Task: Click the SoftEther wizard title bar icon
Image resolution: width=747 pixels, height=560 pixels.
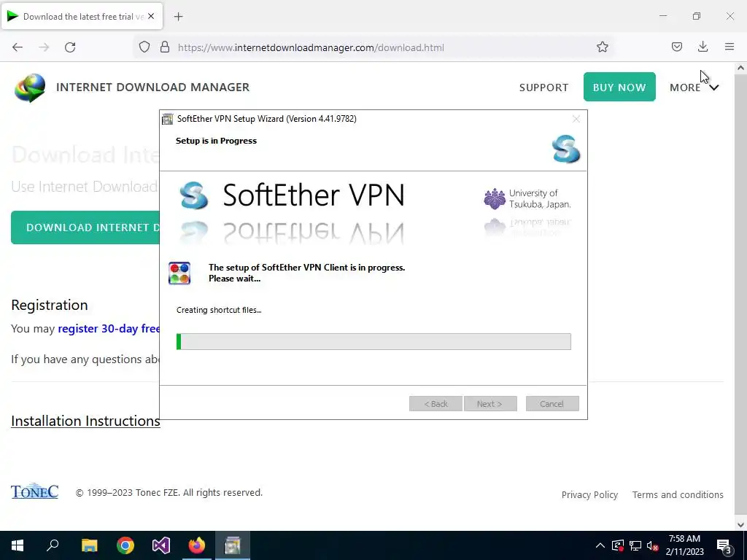Action: [167, 119]
